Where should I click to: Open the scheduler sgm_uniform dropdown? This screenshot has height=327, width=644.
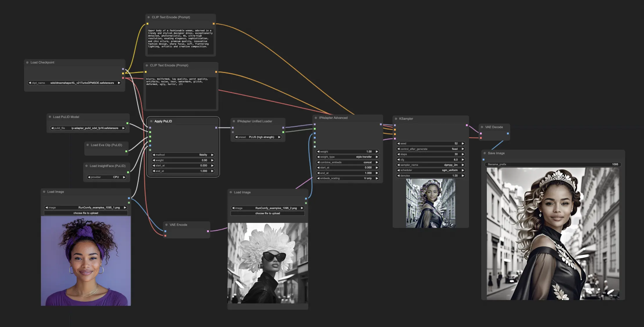(x=431, y=170)
